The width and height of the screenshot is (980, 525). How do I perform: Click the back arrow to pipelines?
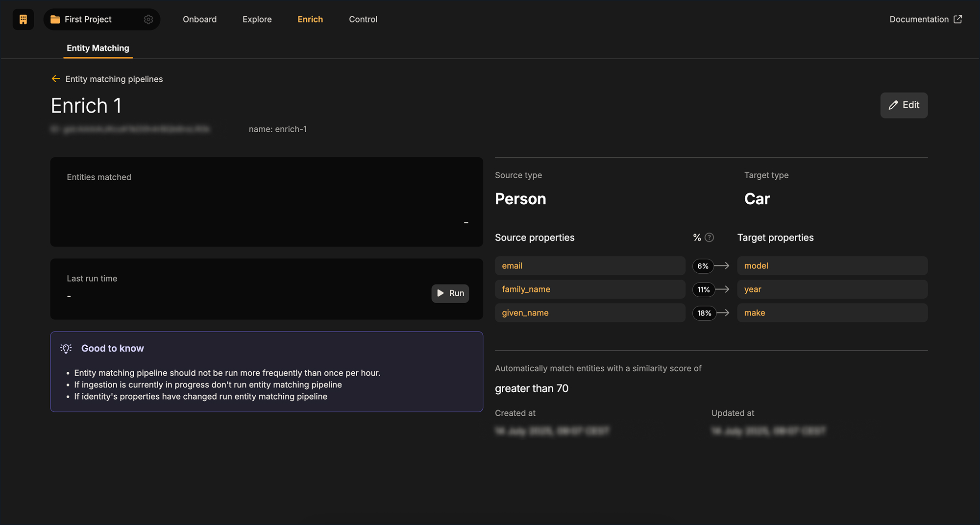[x=56, y=79]
